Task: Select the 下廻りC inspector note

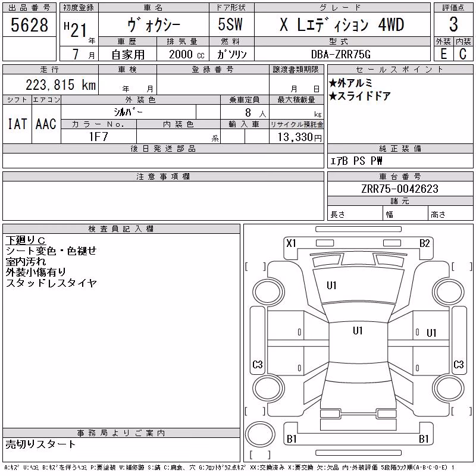Action: pyautogui.click(x=26, y=240)
